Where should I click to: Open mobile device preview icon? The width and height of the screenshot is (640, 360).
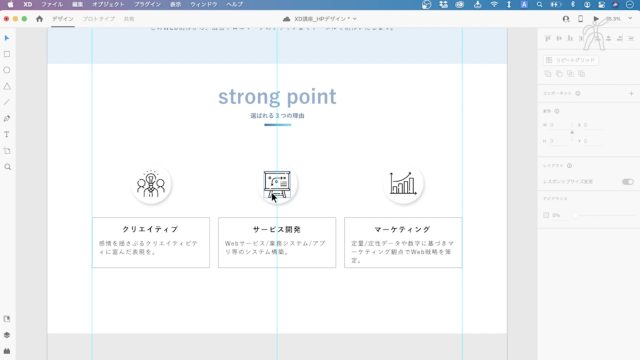tap(580, 19)
